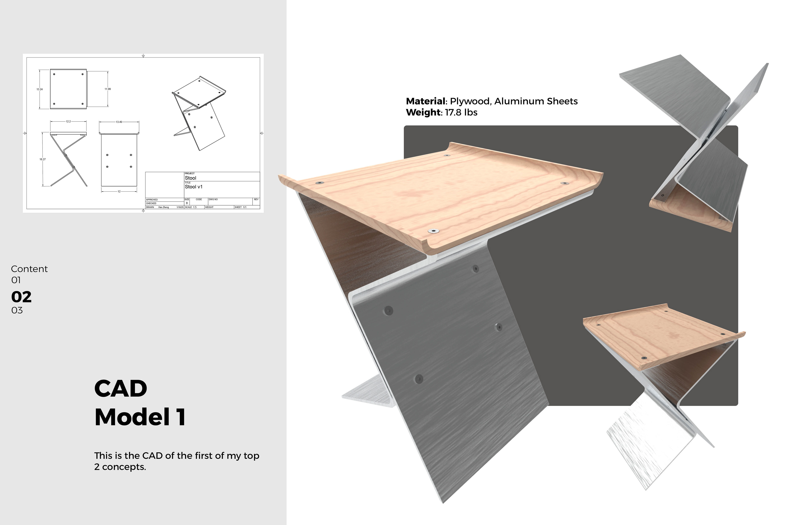Click the top view square in the drawing

pos(68,89)
